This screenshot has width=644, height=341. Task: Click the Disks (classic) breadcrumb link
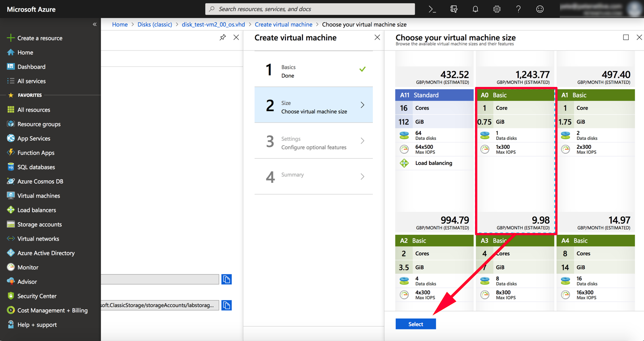(155, 25)
